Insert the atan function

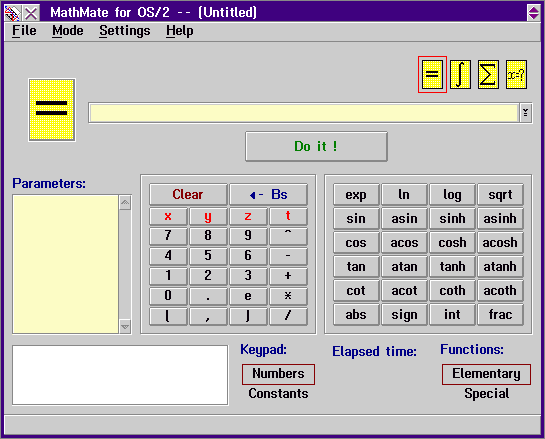[x=404, y=266]
